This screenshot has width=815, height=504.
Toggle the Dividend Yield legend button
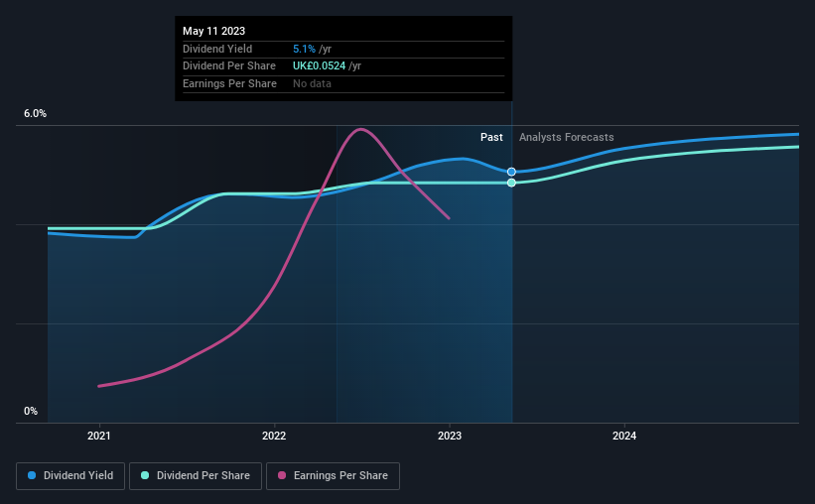click(x=70, y=476)
